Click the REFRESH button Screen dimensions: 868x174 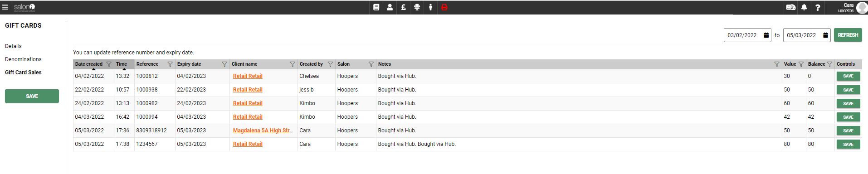pyautogui.click(x=848, y=35)
